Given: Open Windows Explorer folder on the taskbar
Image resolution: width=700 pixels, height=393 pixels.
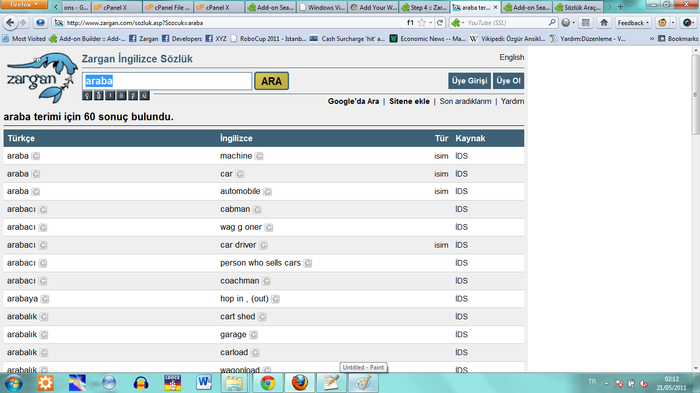Looking at the screenshot, I should tap(234, 383).
